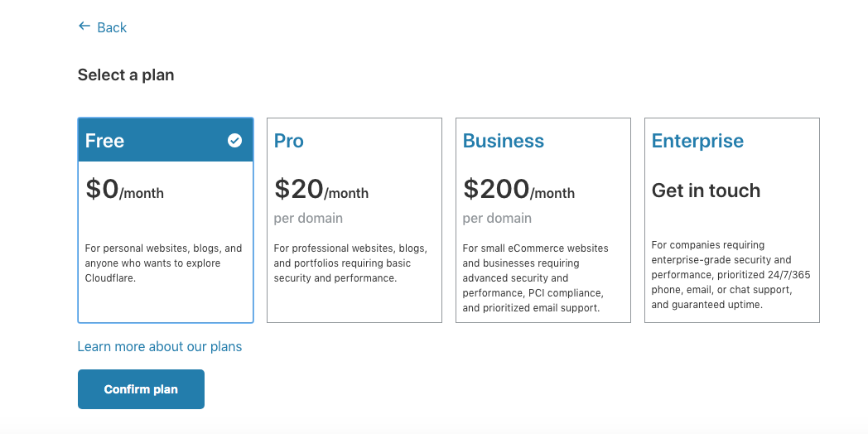Click the left arrow icon beside Back
Image resolution: width=868 pixels, height=434 pixels.
(84, 27)
